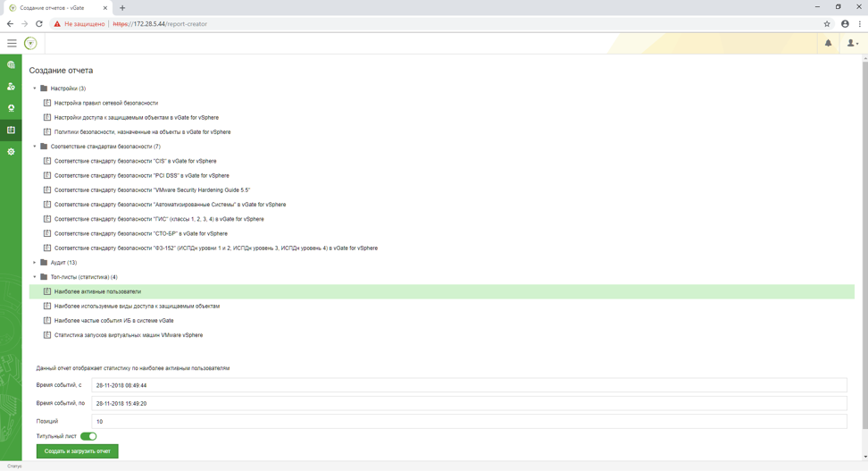This screenshot has height=471, width=868.
Task: Click document icon of CIS report
Action: pos(47,161)
